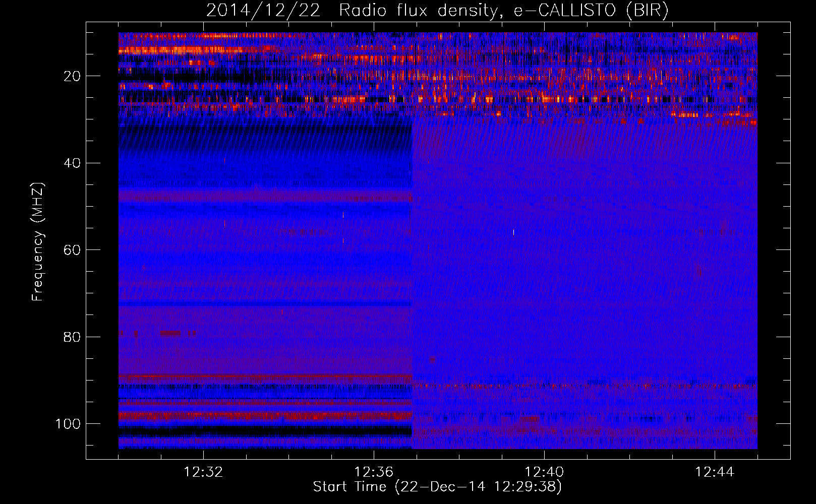The height and width of the screenshot is (504, 816).
Task: Click the '80' frequency tick label
Action: [72, 337]
